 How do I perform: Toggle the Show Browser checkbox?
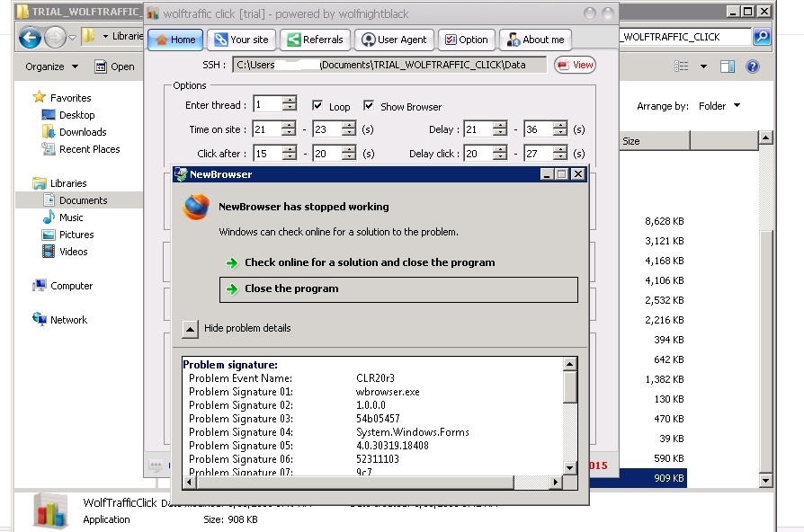pos(369,105)
